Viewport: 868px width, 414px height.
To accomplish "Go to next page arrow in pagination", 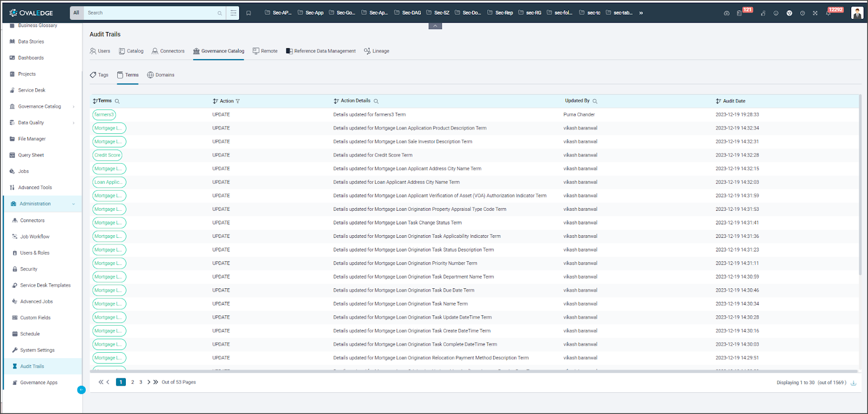I will point(149,382).
